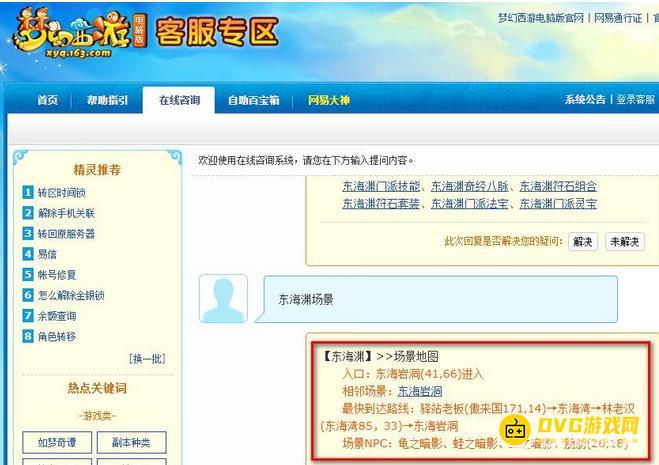Open 东海渊门派技能 link
659x465 pixels.
(x=381, y=186)
